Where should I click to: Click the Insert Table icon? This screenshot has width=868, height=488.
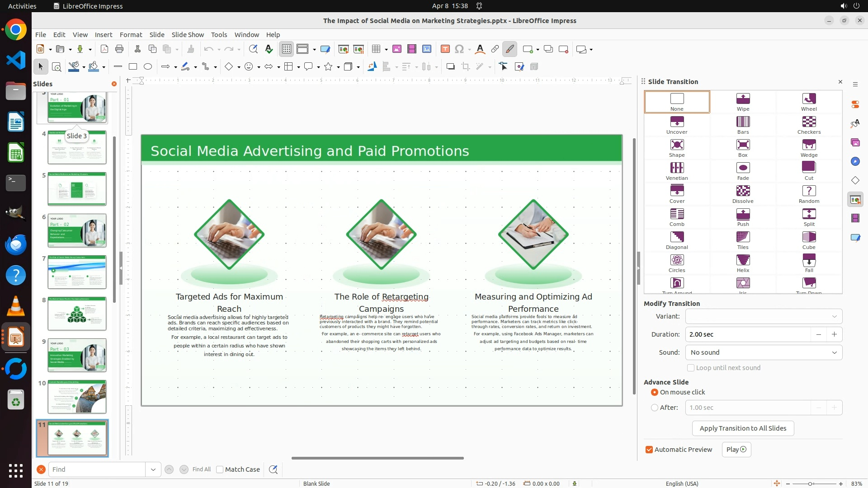[376, 49]
